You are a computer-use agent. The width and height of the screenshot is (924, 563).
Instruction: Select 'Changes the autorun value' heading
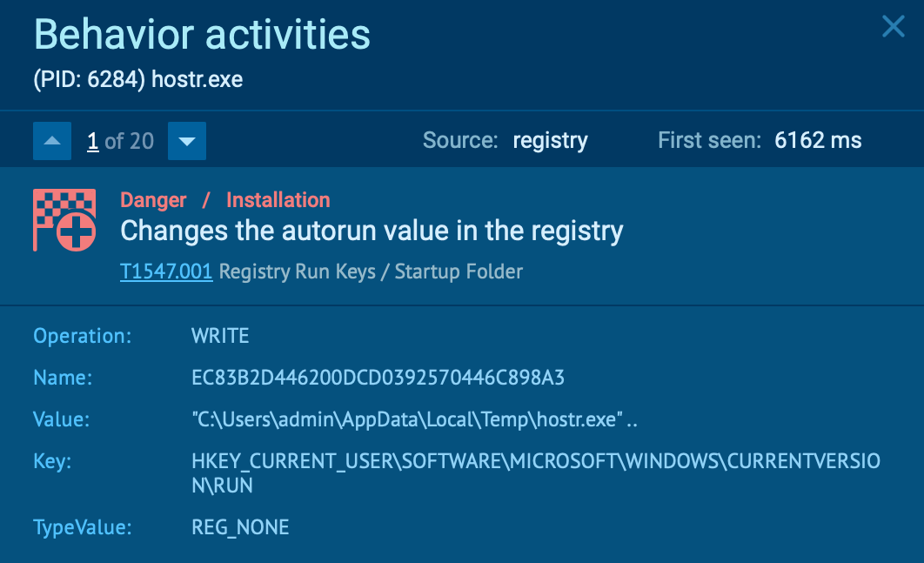tap(372, 231)
